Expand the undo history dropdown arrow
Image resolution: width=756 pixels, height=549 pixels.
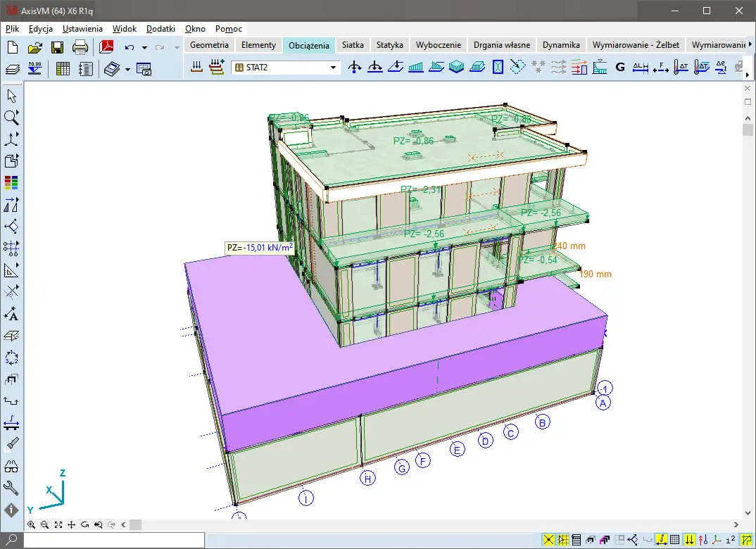pyautogui.click(x=144, y=48)
